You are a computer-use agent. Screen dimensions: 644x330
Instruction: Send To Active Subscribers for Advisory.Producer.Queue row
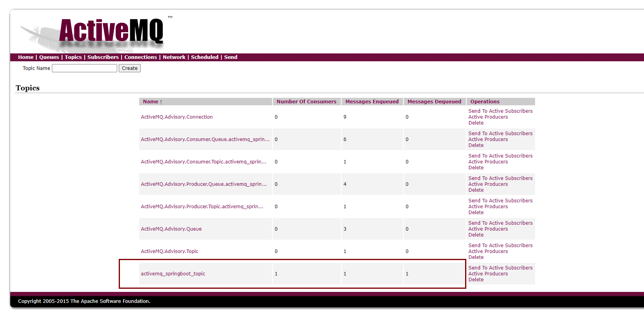500,178
